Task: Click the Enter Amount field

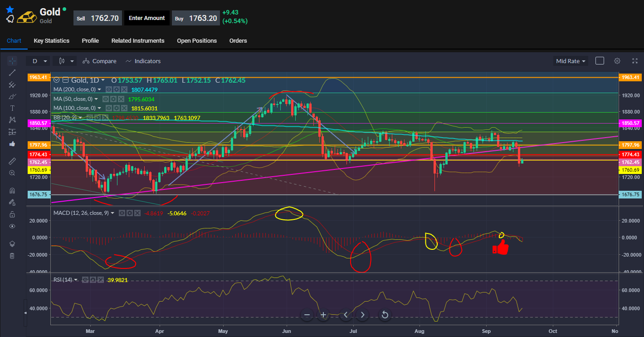Action: (x=146, y=18)
